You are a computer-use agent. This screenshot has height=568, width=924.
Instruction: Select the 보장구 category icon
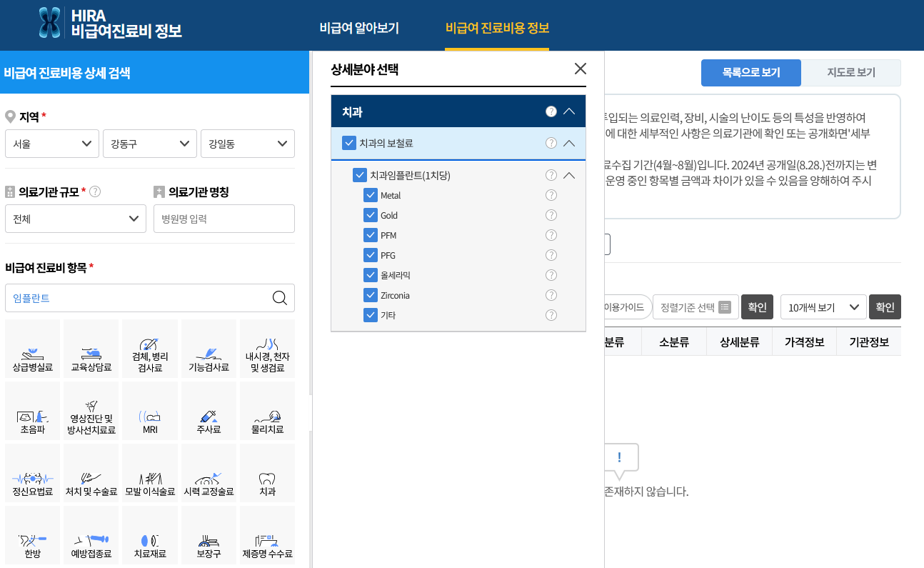(x=209, y=535)
